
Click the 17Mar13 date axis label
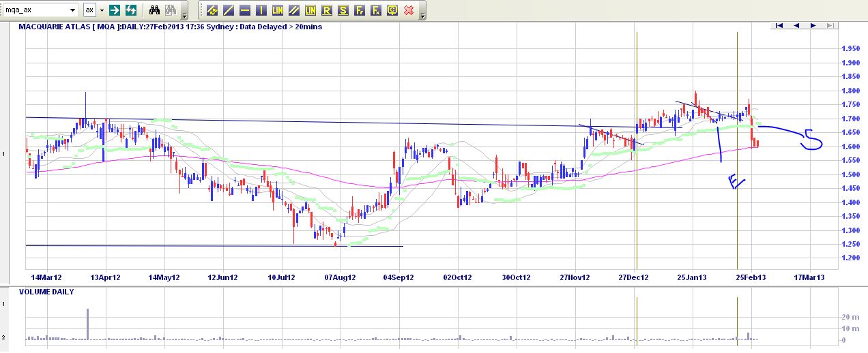(x=809, y=278)
